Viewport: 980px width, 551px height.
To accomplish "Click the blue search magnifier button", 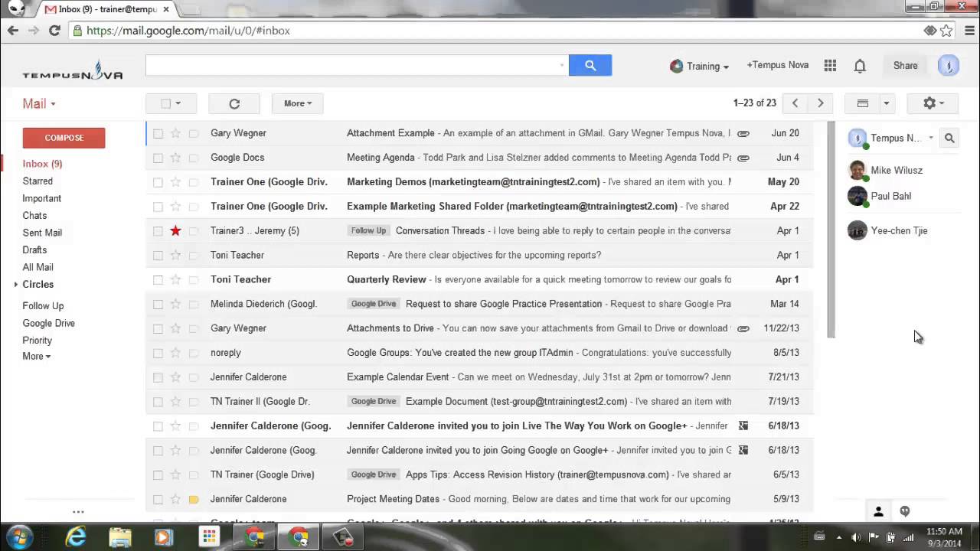I will click(x=590, y=66).
